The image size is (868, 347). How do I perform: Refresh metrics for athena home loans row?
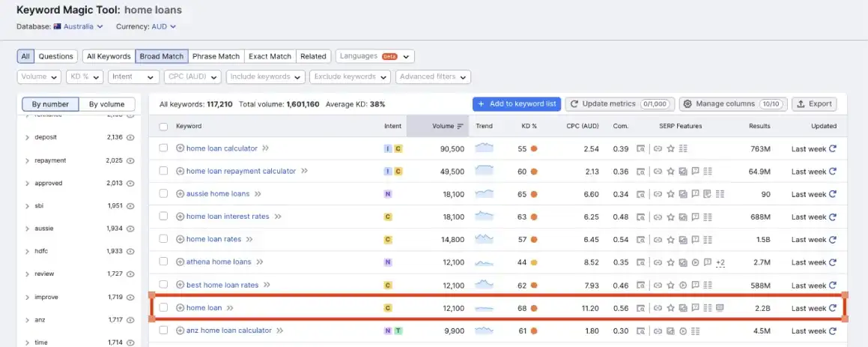(x=833, y=262)
